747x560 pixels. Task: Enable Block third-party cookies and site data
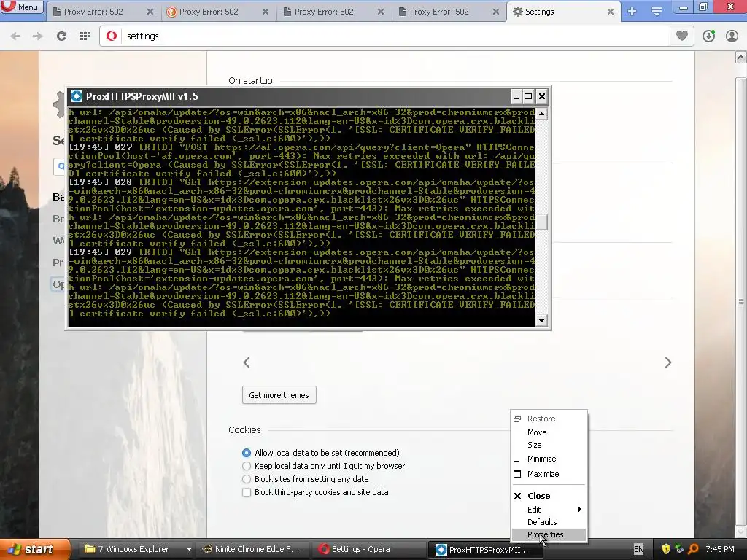[247, 492]
